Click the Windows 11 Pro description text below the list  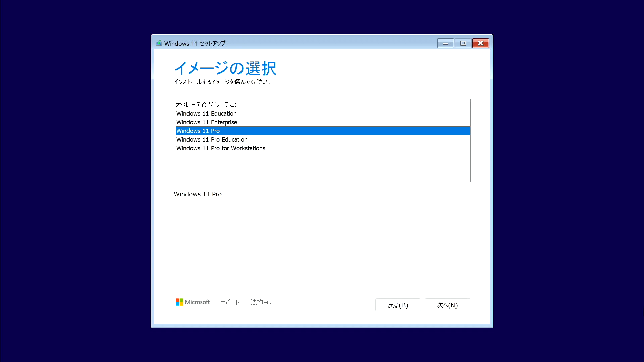pos(198,194)
